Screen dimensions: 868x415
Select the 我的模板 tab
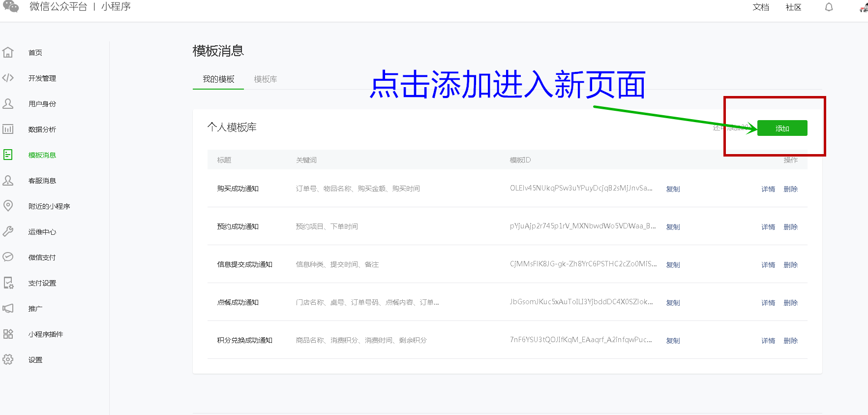(218, 79)
